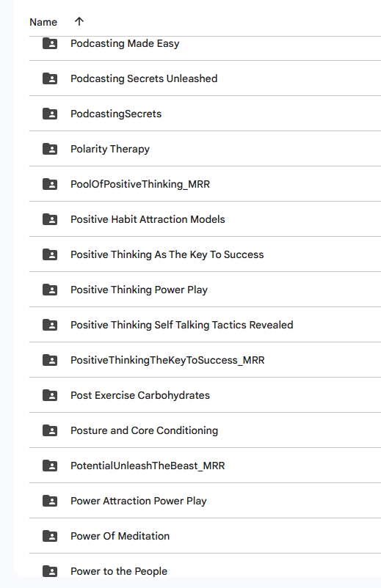
Task: Click shared folder icon for Podcasting Made Easy
Action: click(50, 43)
